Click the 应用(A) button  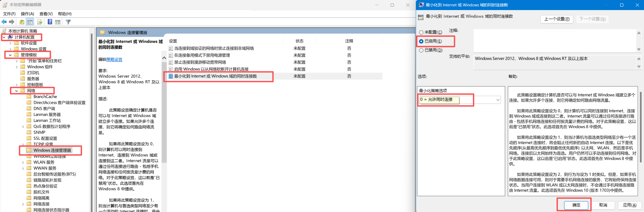pos(630,205)
